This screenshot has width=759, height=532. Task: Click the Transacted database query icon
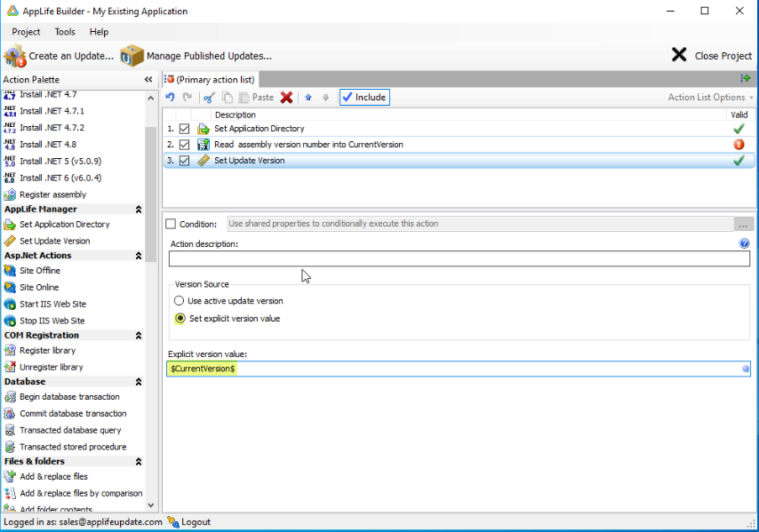10,430
